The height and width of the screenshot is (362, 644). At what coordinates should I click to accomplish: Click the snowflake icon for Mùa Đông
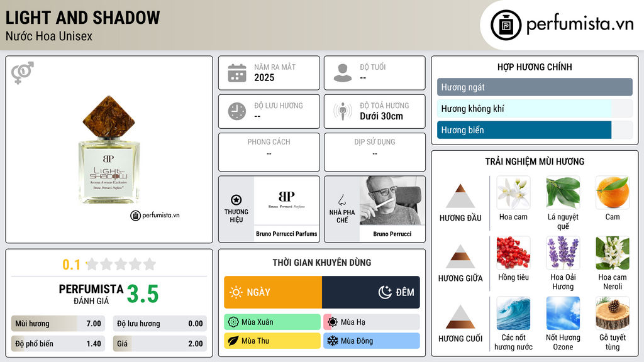[x=332, y=341]
